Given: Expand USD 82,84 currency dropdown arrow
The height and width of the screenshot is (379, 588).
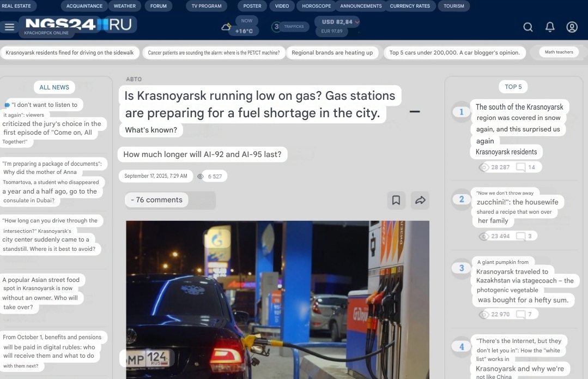Looking at the screenshot, I should point(357,22).
